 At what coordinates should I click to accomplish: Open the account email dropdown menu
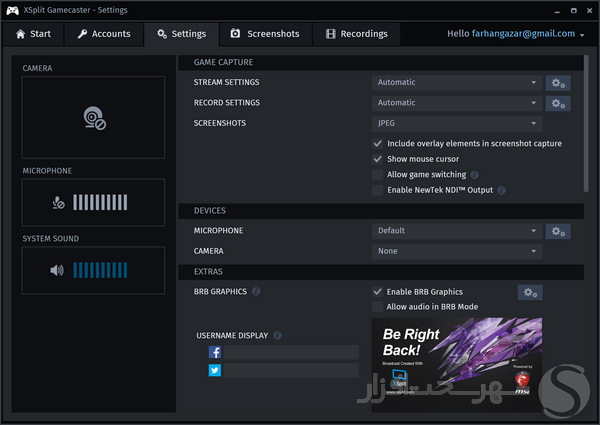[581, 34]
